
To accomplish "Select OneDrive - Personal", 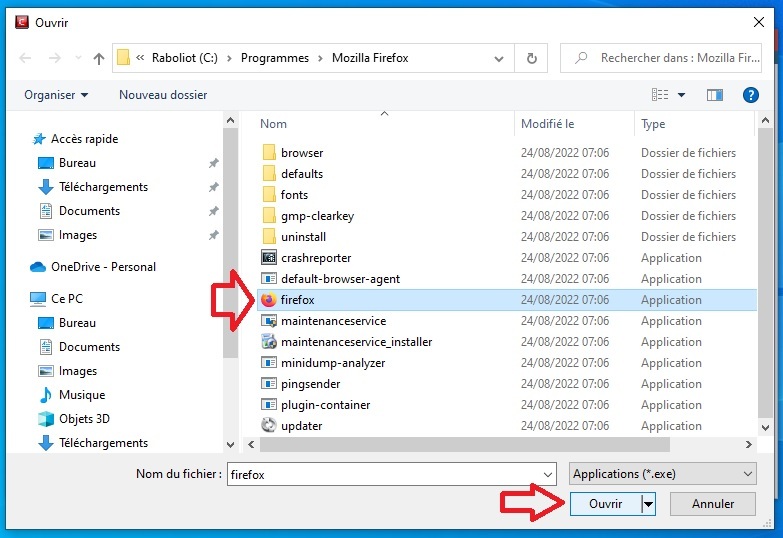I will click(x=103, y=267).
